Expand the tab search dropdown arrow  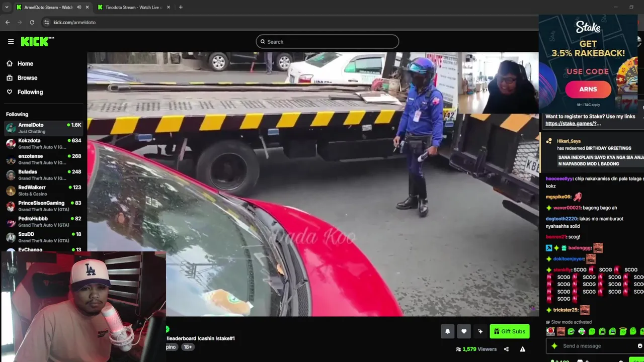[x=7, y=7]
